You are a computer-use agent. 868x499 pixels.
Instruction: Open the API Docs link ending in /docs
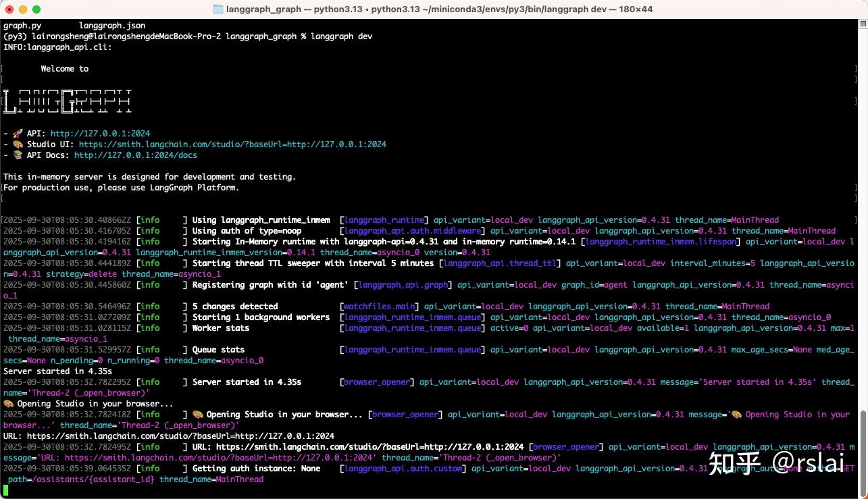(136, 155)
